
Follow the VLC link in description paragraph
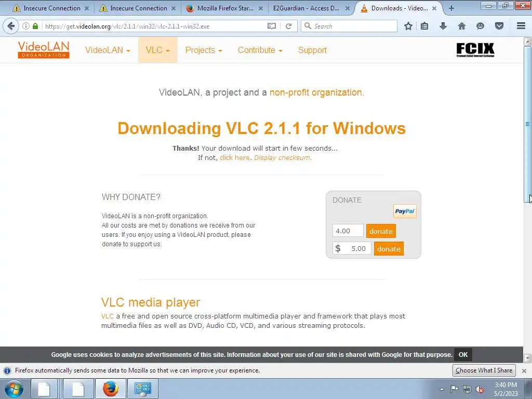(107, 316)
